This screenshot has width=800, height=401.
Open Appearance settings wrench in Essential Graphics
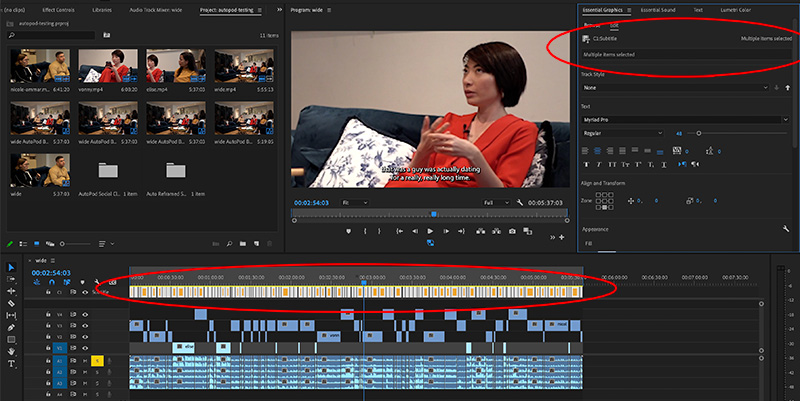[x=786, y=229]
